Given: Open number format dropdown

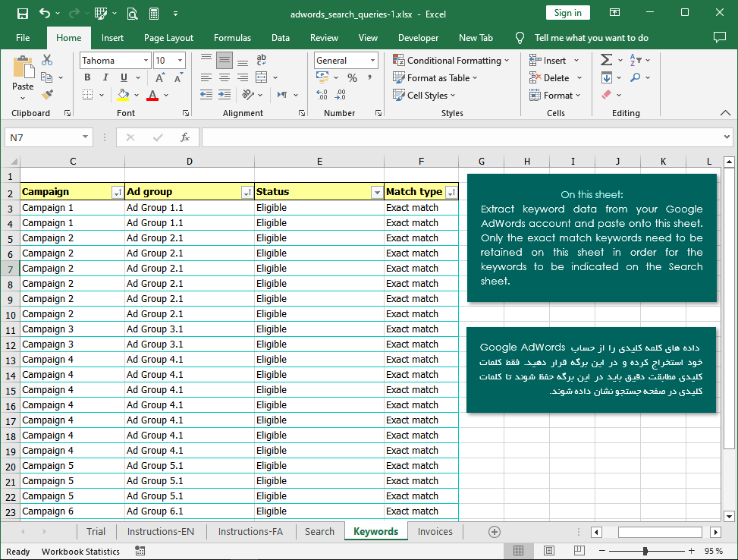Looking at the screenshot, I should tap(372, 60).
